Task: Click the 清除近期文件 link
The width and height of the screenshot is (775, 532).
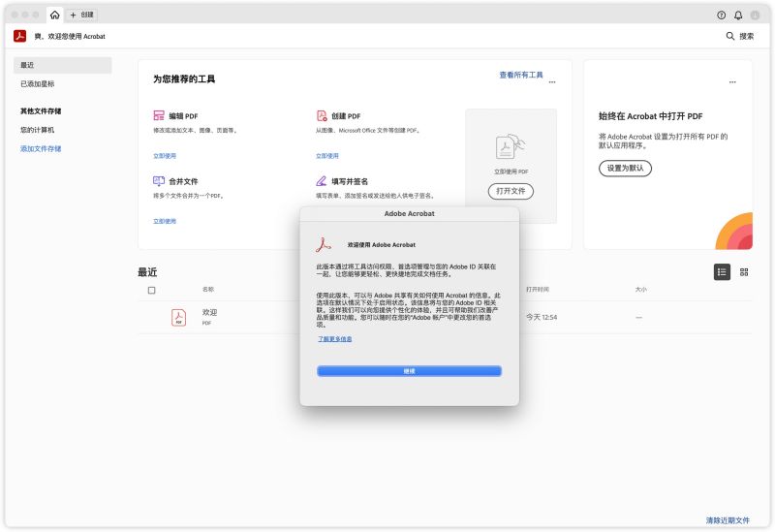Action: point(728,520)
